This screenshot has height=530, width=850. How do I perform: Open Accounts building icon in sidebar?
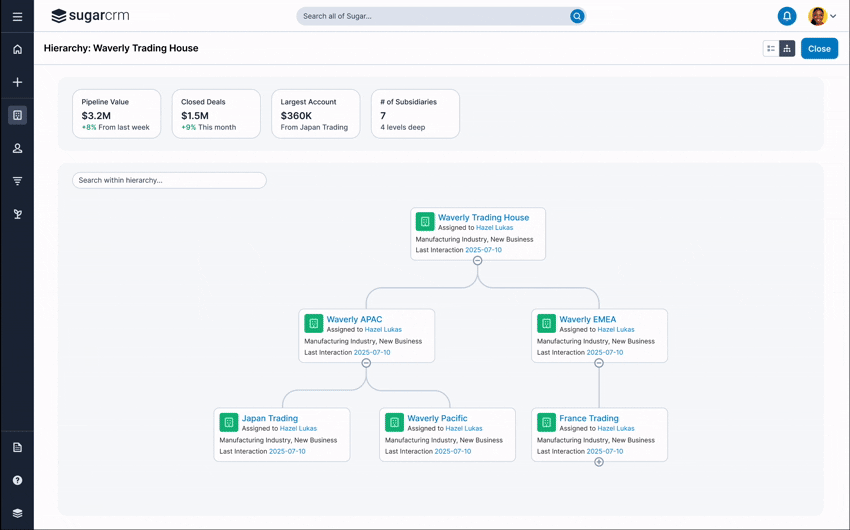click(x=17, y=115)
